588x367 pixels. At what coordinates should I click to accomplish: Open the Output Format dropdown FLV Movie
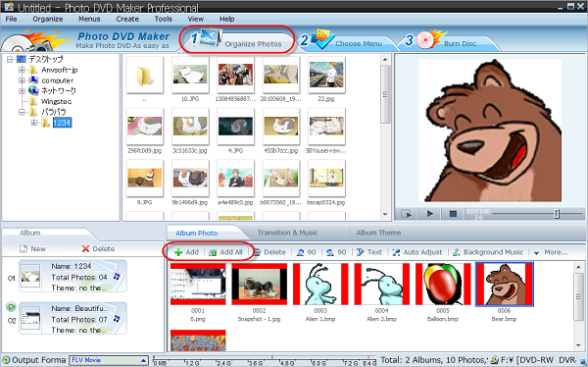tap(109, 360)
